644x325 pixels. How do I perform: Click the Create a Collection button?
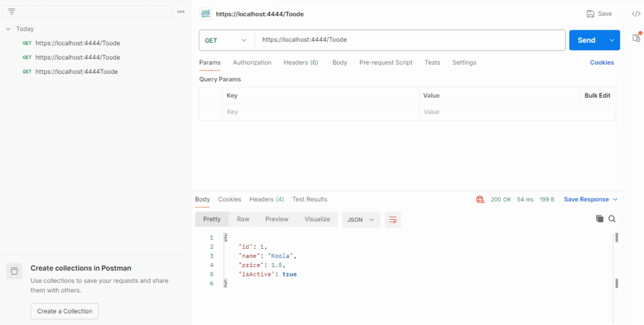tap(64, 311)
